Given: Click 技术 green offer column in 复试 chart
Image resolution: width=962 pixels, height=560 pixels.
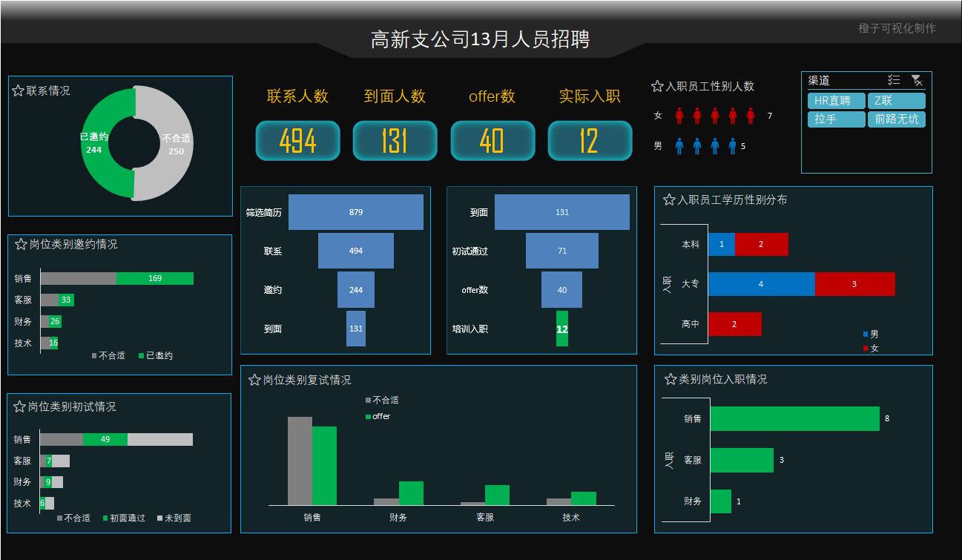Looking at the screenshot, I should pos(584,498).
